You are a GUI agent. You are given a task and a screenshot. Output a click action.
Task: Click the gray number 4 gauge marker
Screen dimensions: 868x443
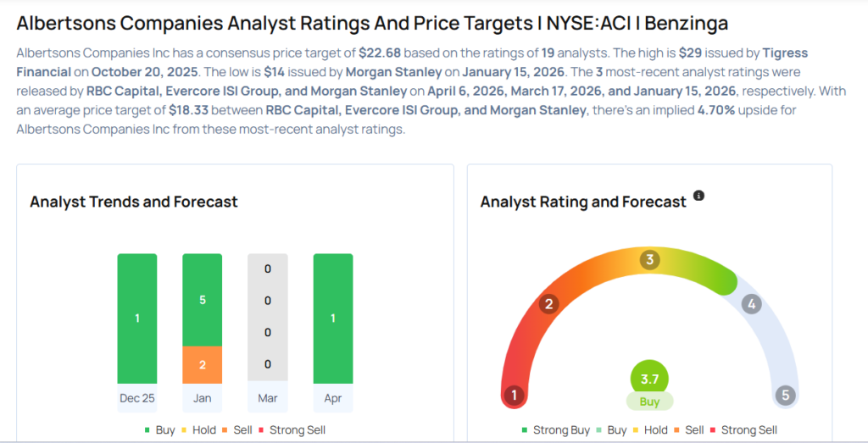coord(750,304)
